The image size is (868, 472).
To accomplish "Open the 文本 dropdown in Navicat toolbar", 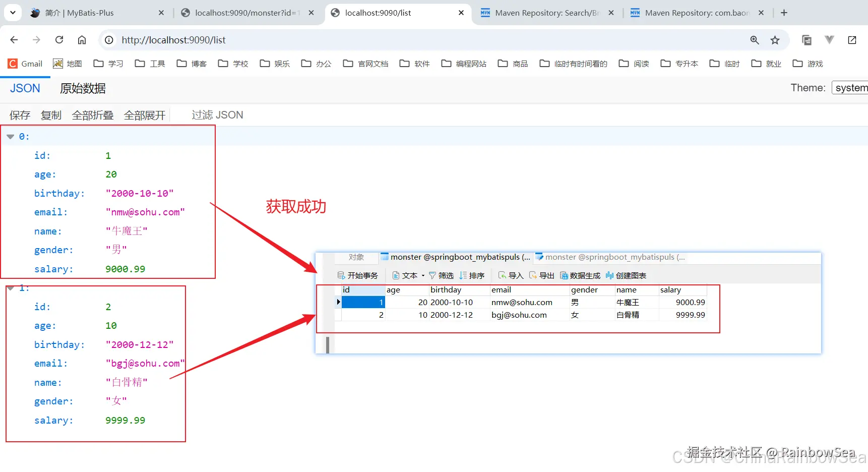I will (408, 275).
